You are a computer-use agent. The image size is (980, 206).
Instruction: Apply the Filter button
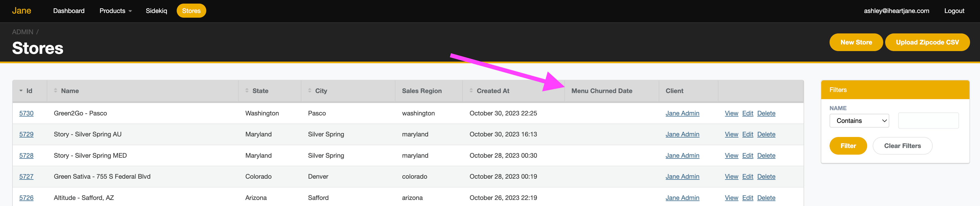[x=848, y=146]
